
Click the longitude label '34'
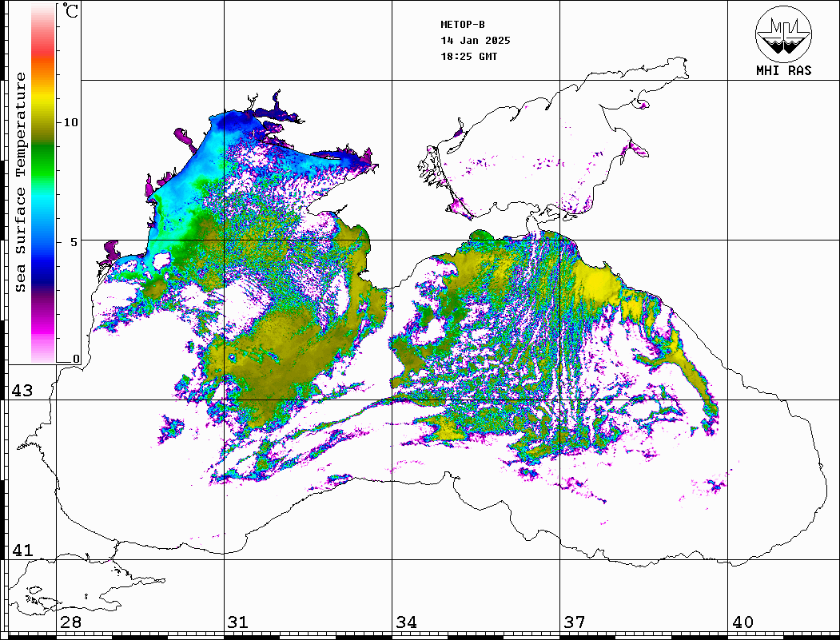tap(406, 622)
